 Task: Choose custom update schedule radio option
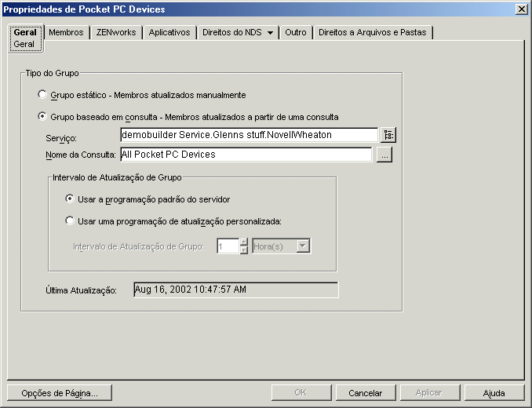[x=70, y=221]
